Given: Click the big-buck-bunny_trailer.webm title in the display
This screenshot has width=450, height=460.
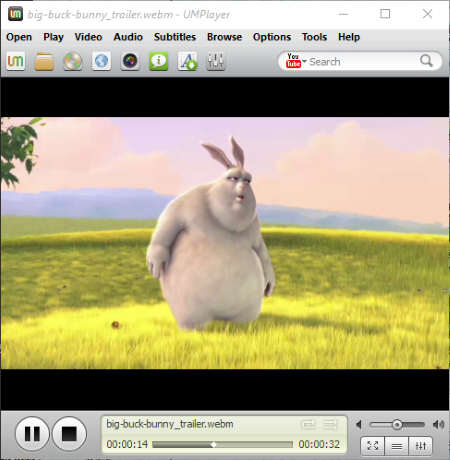Looking at the screenshot, I should point(170,424).
